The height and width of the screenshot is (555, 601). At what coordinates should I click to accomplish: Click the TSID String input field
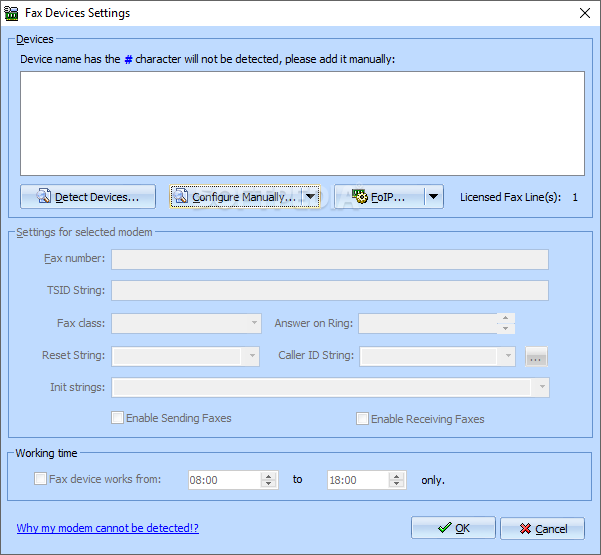click(x=330, y=291)
